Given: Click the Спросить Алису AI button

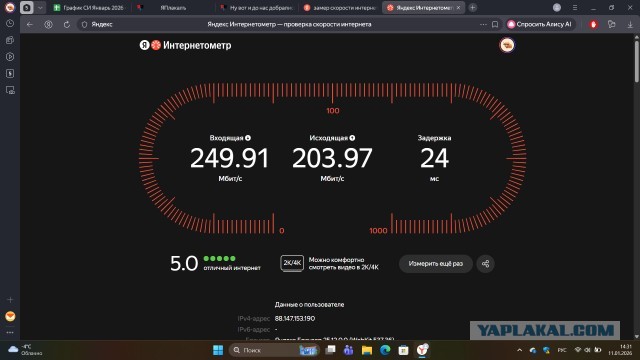Looking at the screenshot, I should pyautogui.click(x=540, y=24).
